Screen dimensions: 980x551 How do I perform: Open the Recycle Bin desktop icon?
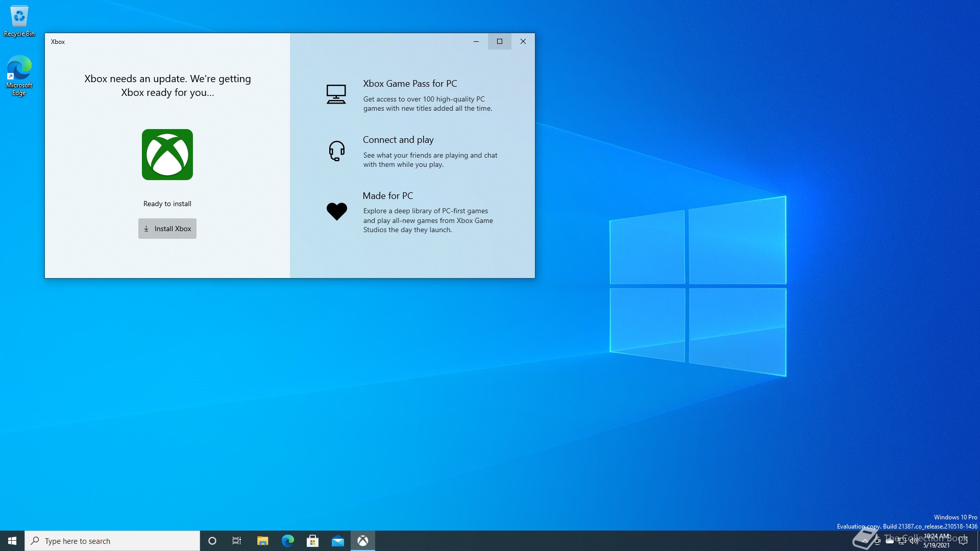(x=19, y=21)
